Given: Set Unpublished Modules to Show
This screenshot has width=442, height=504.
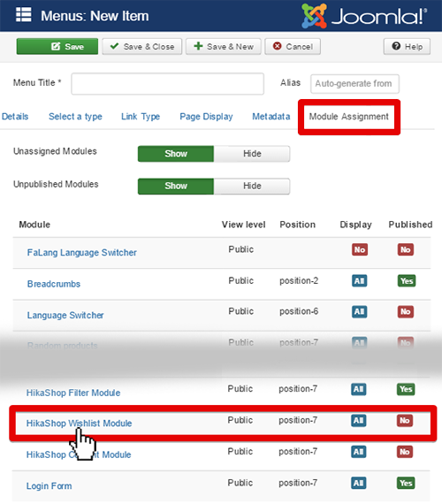Looking at the screenshot, I should [176, 186].
